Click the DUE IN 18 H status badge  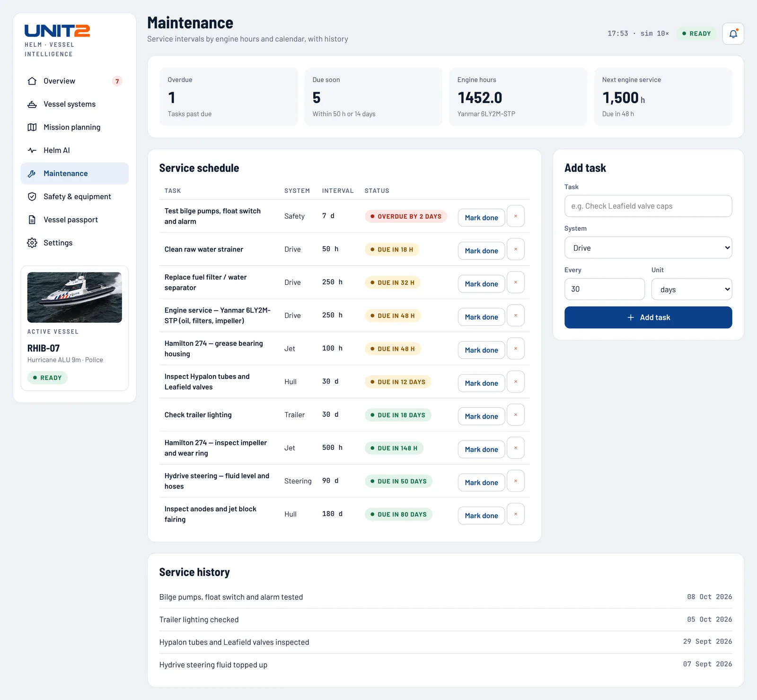tap(392, 250)
